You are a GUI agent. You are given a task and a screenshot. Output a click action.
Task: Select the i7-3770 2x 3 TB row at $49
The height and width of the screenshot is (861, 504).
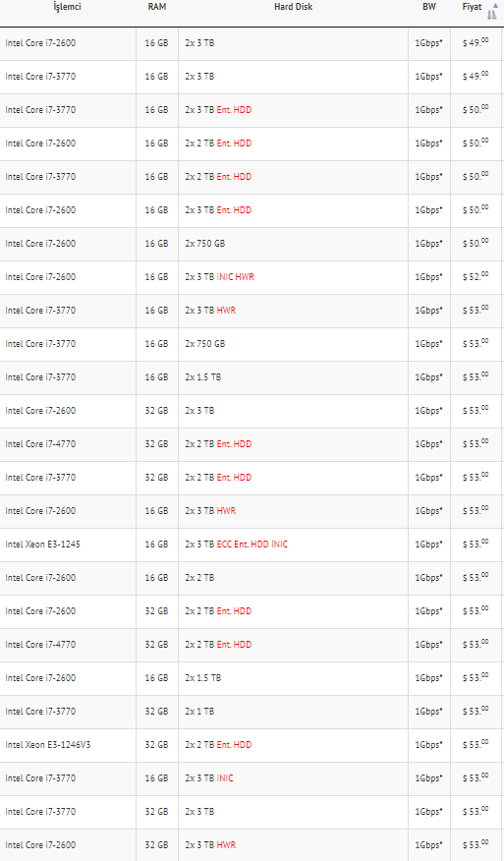pos(252,77)
